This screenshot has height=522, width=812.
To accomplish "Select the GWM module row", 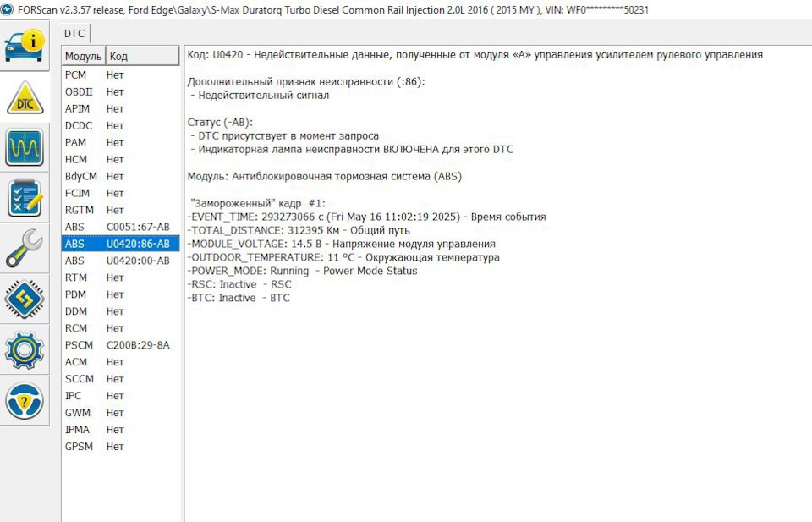I will pos(121,413).
